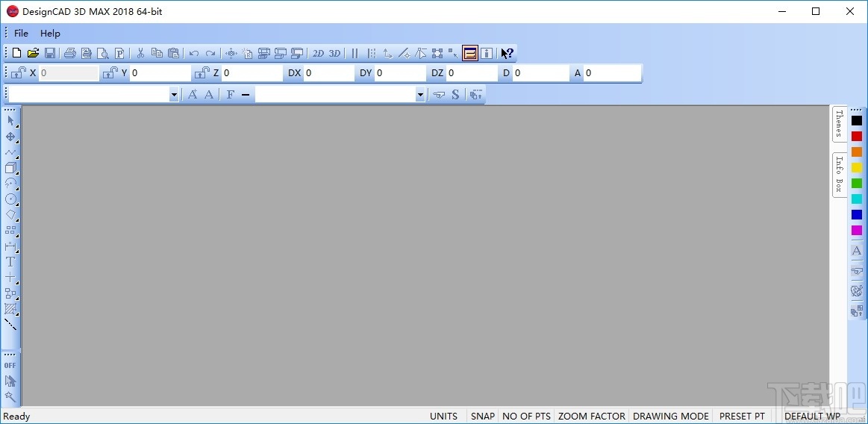Click the DZ input field
Screen dimensions: 868x424
[x=472, y=73]
